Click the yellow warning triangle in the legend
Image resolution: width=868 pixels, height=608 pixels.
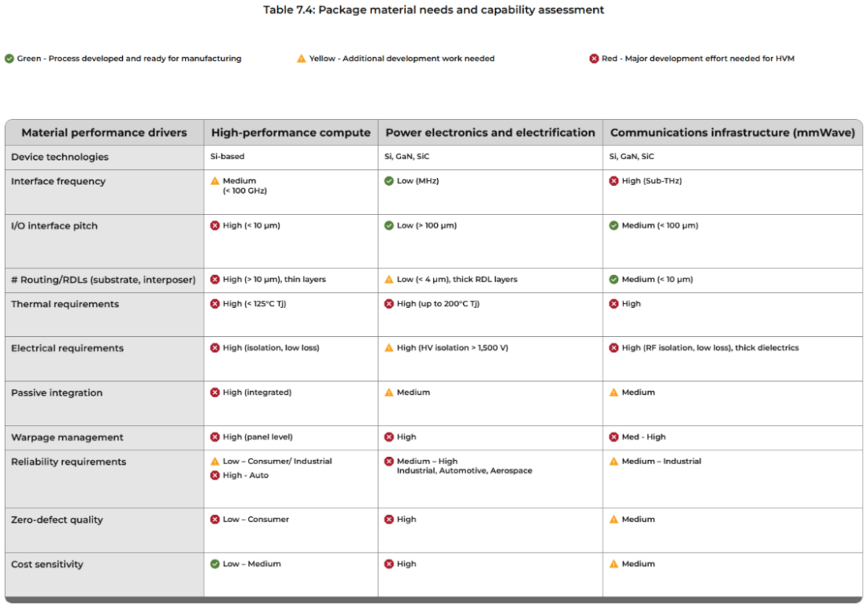(301, 59)
